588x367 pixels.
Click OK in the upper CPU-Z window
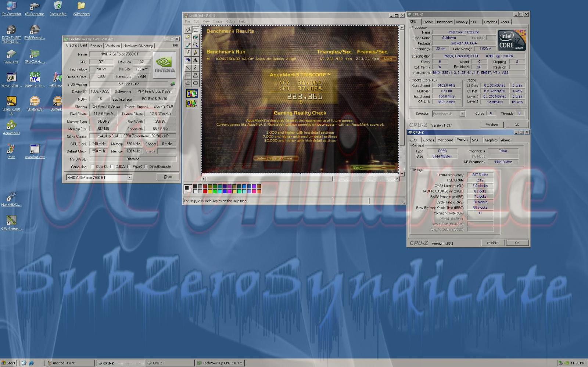tap(516, 125)
